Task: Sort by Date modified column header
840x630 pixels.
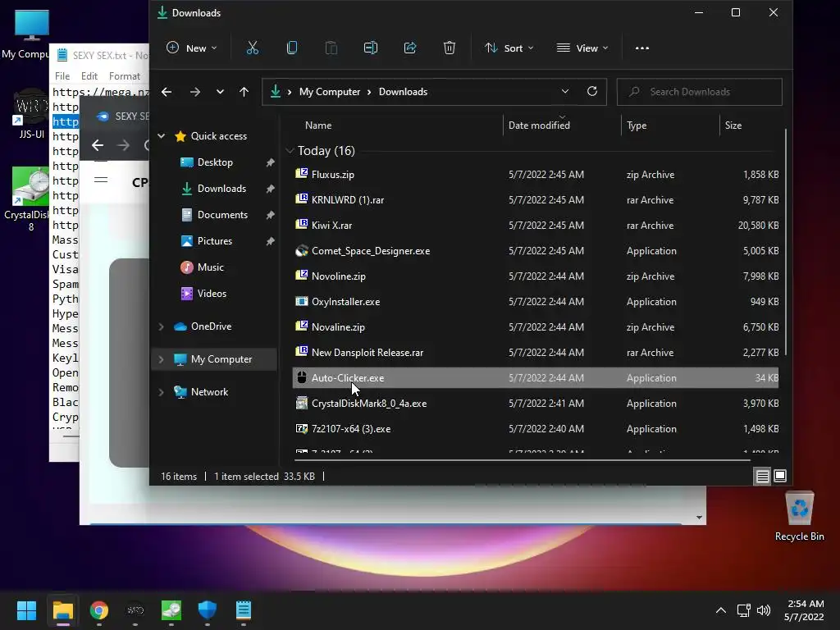Action: (539, 126)
